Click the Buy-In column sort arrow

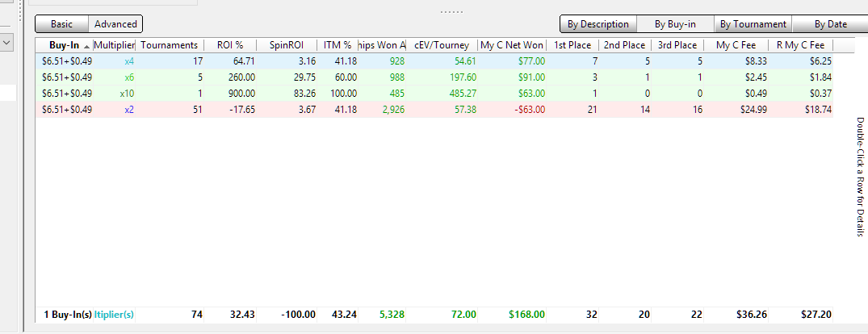pos(86,46)
